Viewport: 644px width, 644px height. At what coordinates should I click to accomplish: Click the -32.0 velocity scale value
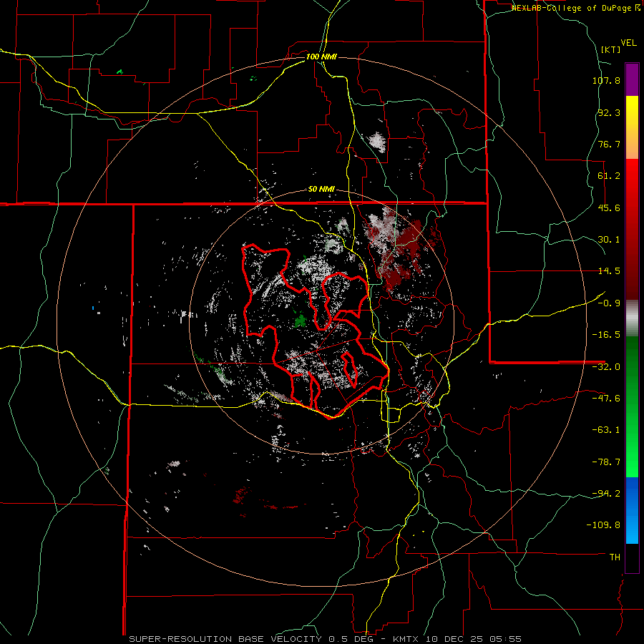click(x=606, y=367)
